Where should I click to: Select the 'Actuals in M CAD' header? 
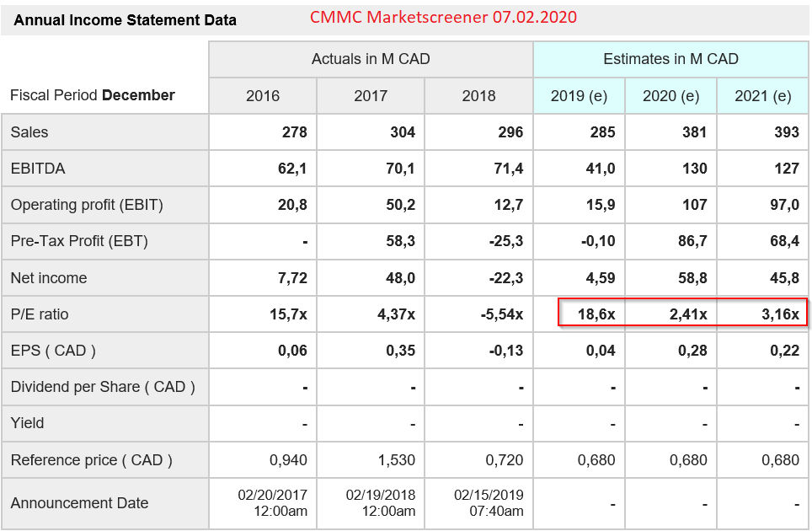click(x=371, y=59)
